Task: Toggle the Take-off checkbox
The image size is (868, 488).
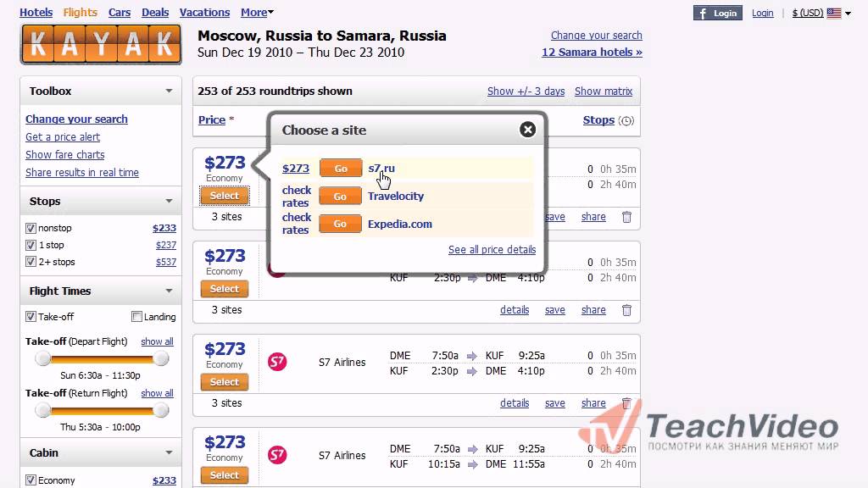Action: 31,317
